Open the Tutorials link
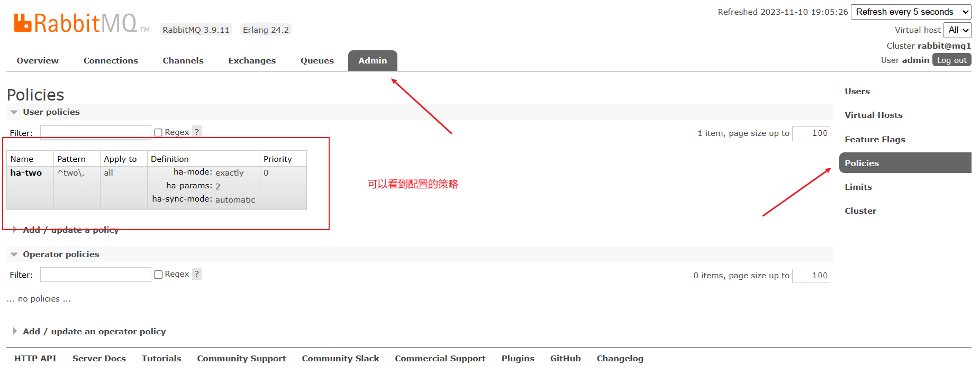 point(161,358)
